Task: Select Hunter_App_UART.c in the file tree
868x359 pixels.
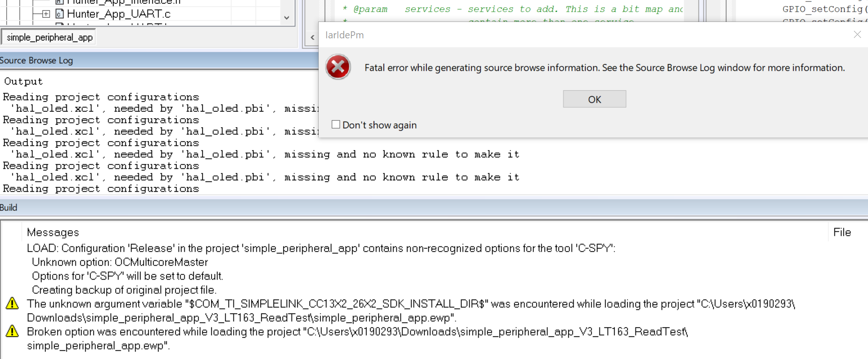Action: (118, 14)
